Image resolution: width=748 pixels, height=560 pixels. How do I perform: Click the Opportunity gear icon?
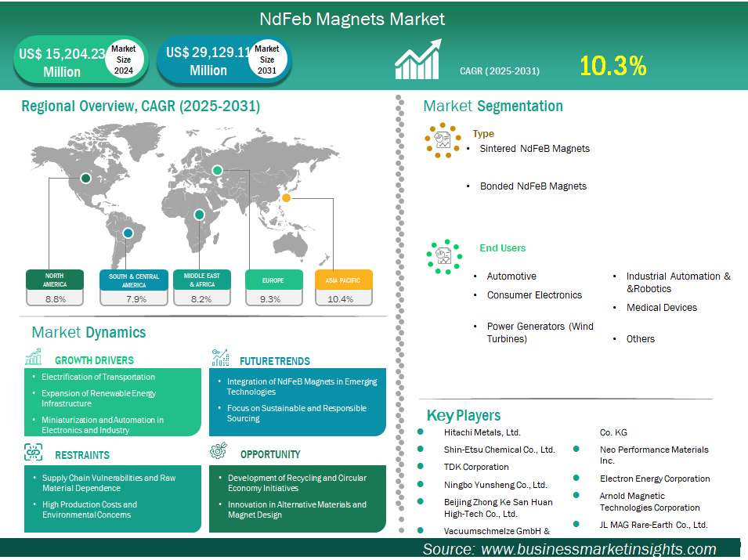pos(219,452)
